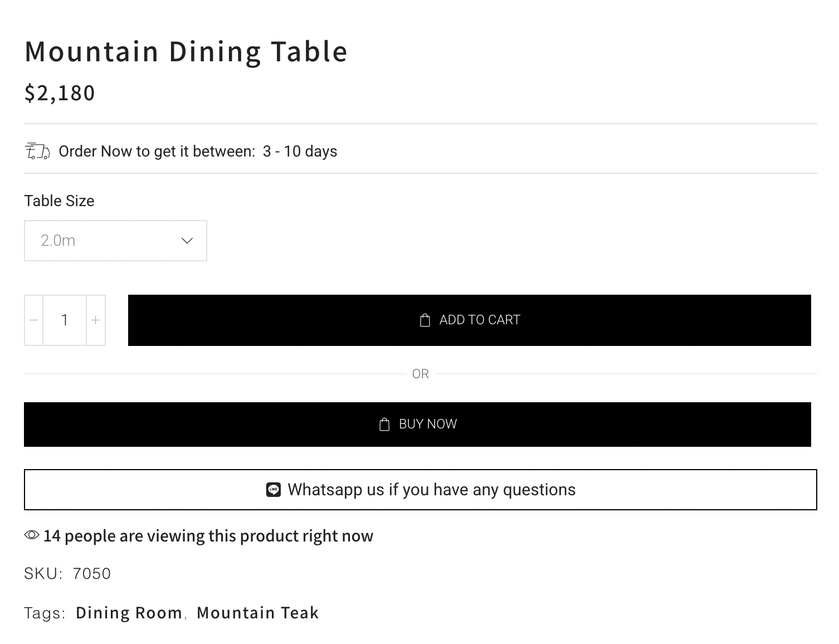
Task: Decrease quantity with the minus button
Action: (34, 320)
